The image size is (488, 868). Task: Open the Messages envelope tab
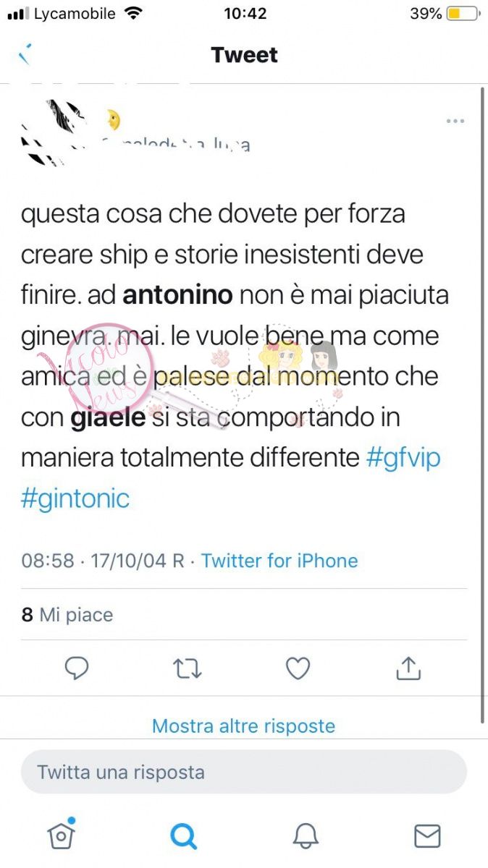[x=427, y=836]
